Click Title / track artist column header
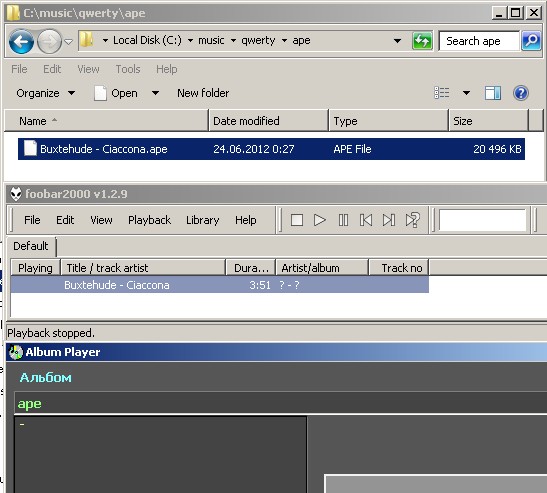The height and width of the screenshot is (493, 547). (143, 268)
